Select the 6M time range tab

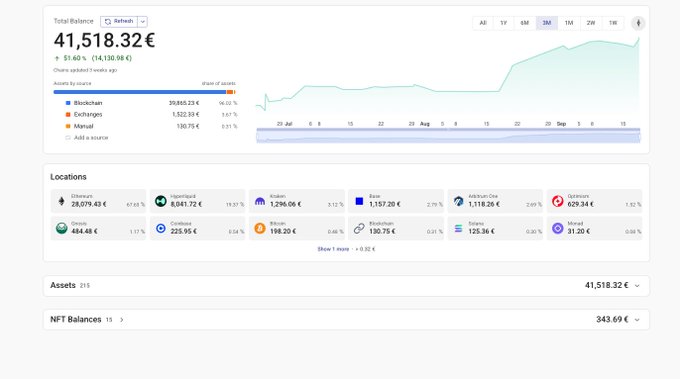[x=525, y=23]
